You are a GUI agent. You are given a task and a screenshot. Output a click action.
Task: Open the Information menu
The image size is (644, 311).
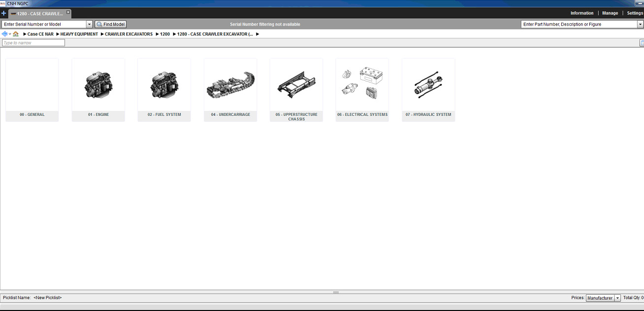point(582,13)
